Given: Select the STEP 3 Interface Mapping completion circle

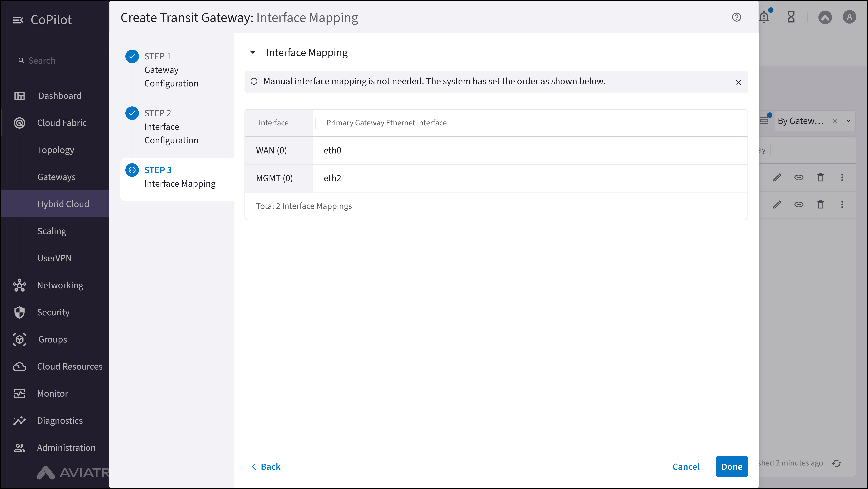Looking at the screenshot, I should 132,170.
